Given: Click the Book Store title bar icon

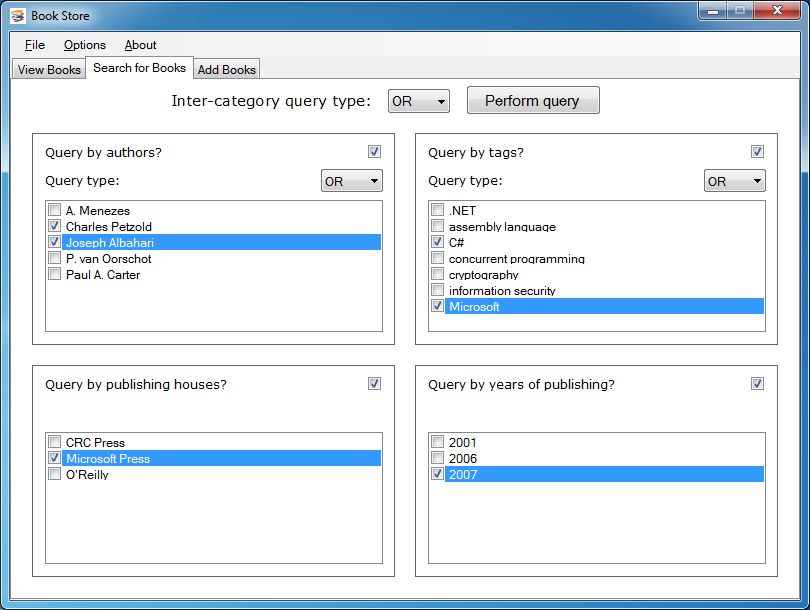Looking at the screenshot, I should 18,16.
